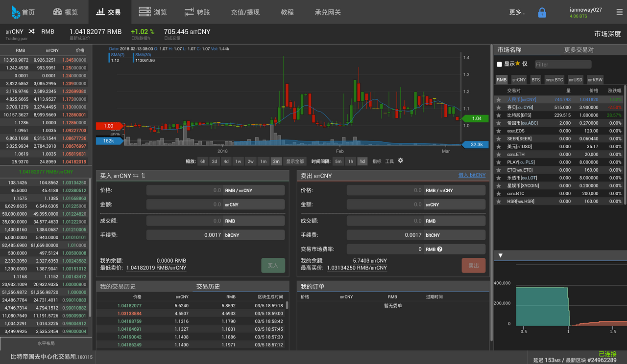
Task: Open the hamburger menu icon at top right
Action: [x=619, y=12]
